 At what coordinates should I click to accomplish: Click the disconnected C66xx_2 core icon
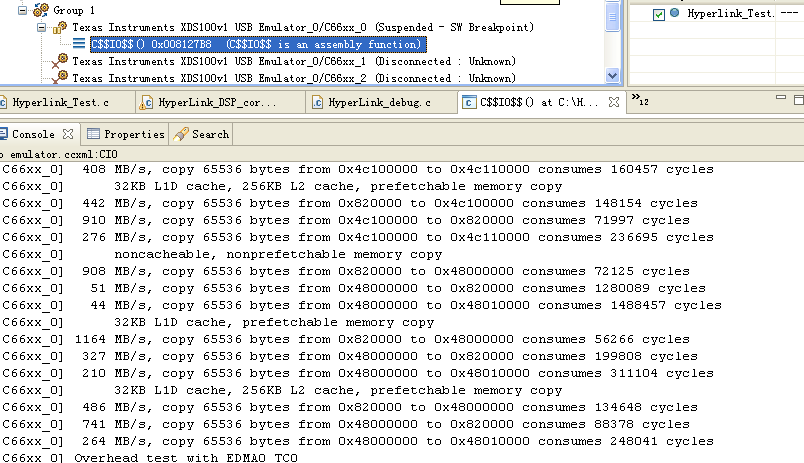click(x=60, y=78)
